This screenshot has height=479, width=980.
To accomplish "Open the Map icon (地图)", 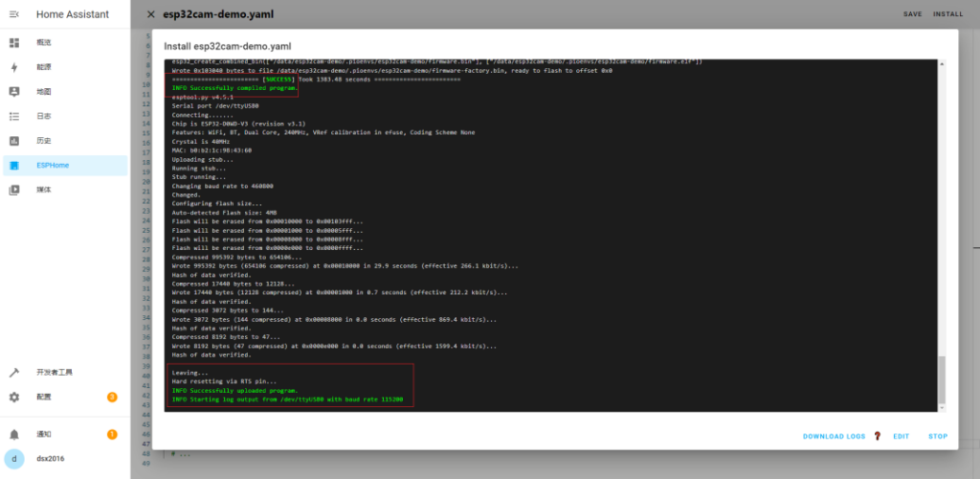I will (x=14, y=92).
